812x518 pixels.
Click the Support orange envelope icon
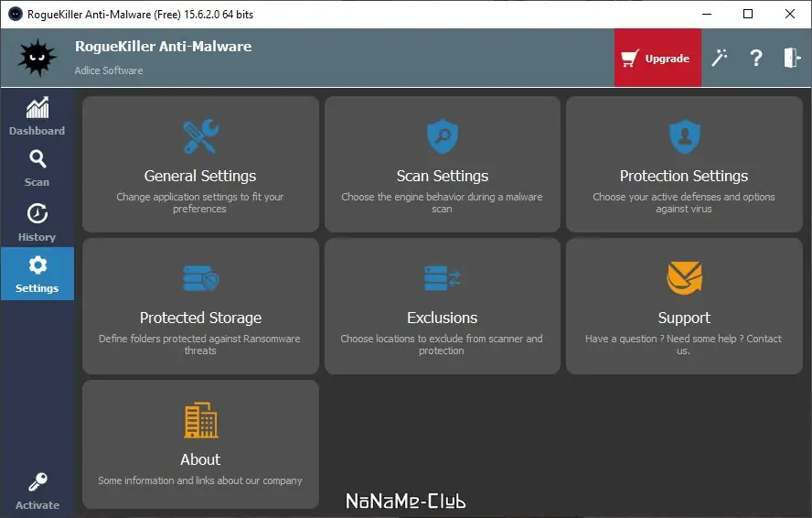click(684, 278)
